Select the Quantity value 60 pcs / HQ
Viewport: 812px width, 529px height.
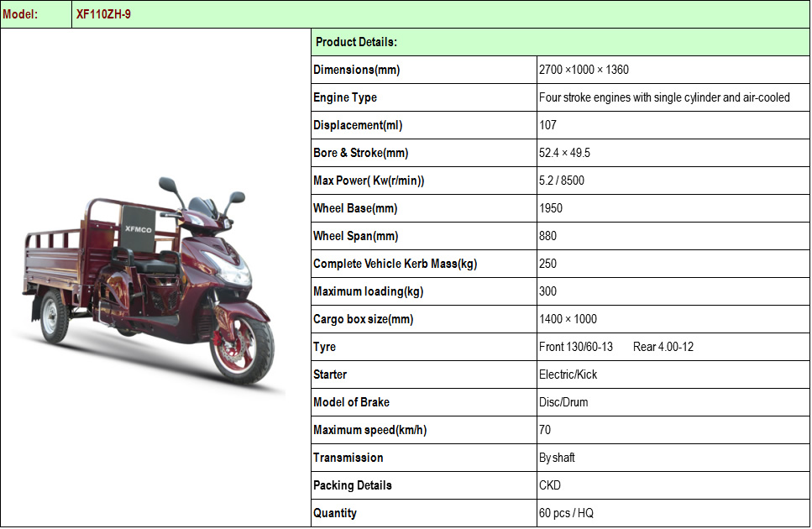pos(566,513)
